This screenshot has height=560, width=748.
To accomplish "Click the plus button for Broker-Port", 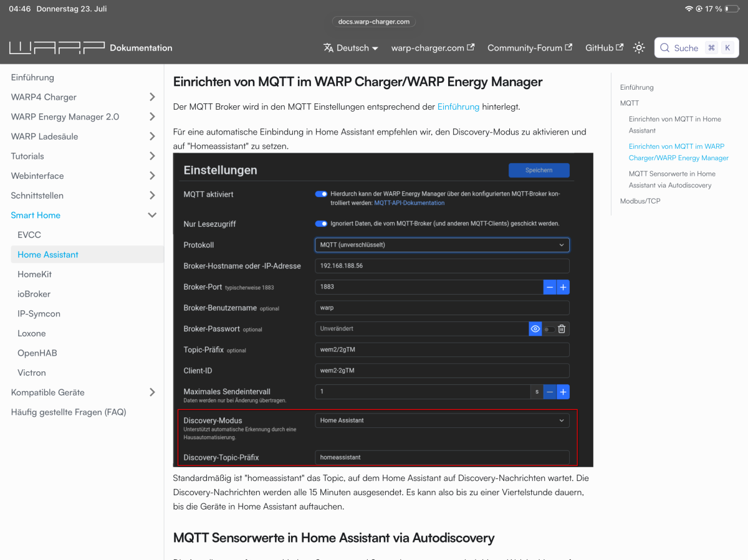I will tap(563, 287).
